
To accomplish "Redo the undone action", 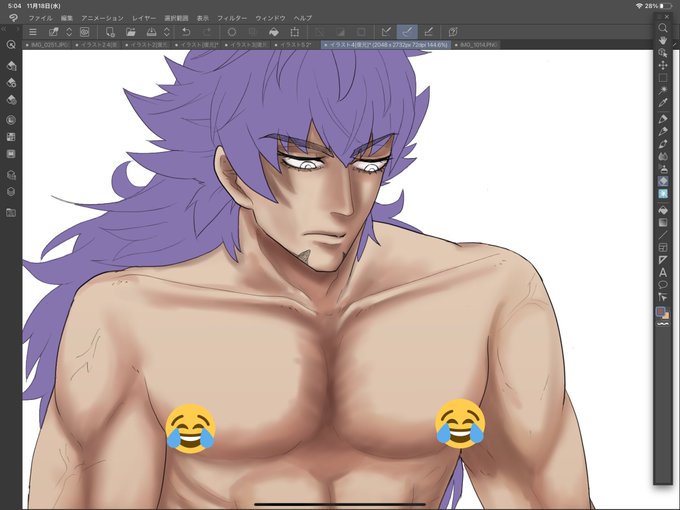I will point(207,32).
